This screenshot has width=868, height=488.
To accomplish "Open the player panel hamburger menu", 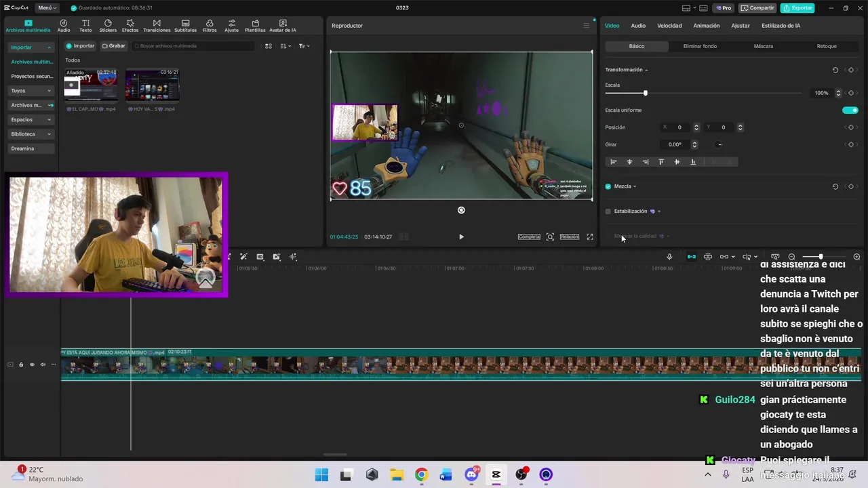I will [587, 26].
